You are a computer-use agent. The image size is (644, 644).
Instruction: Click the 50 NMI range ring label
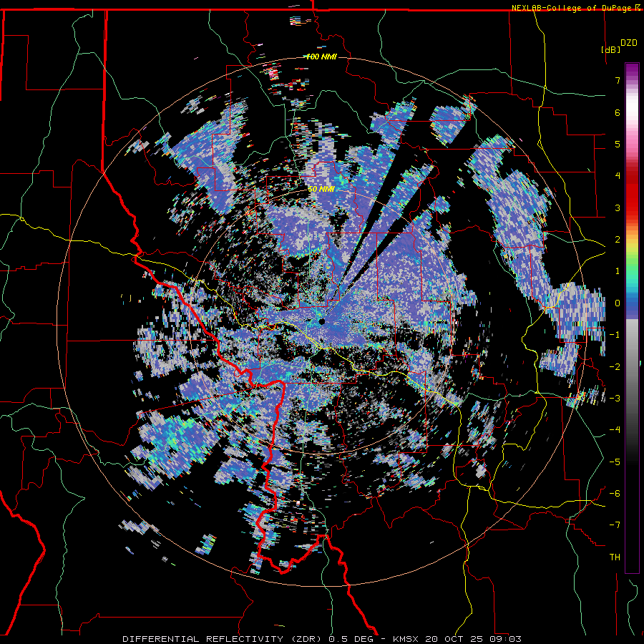321,189
